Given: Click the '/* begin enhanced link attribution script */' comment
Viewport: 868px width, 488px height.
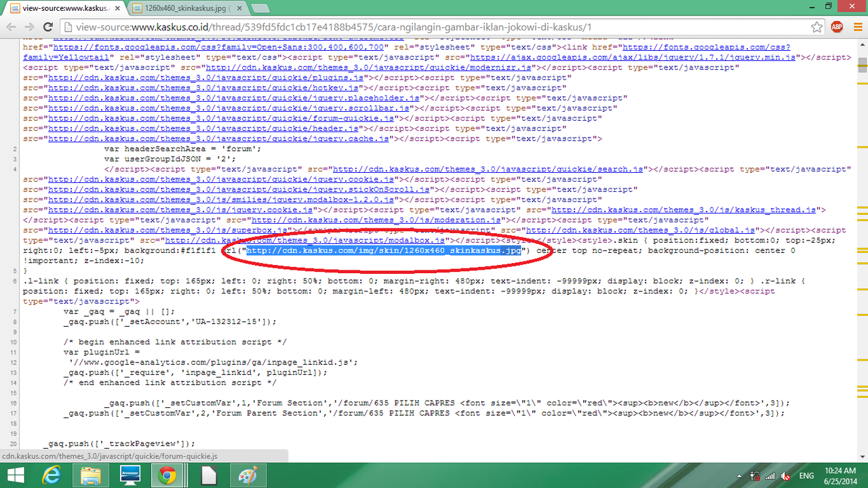Looking at the screenshot, I should [175, 342].
